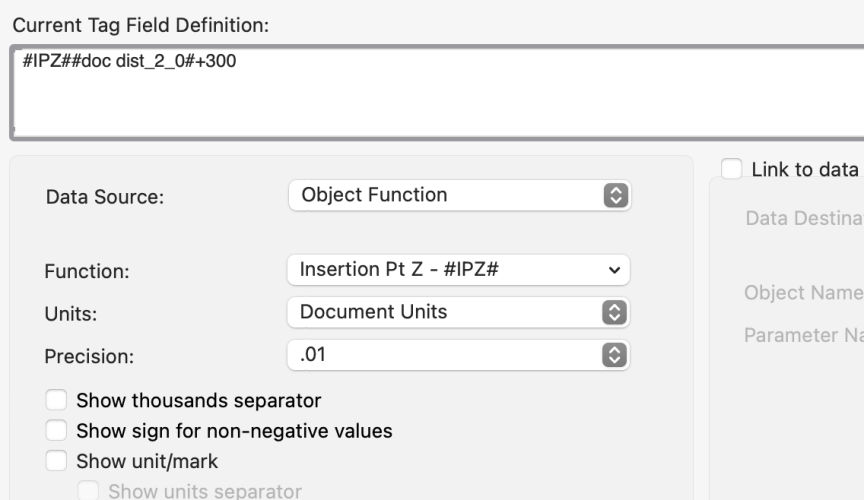Click blue arrows icon on Precision popup
This screenshot has height=500, width=864.
pos(616,354)
